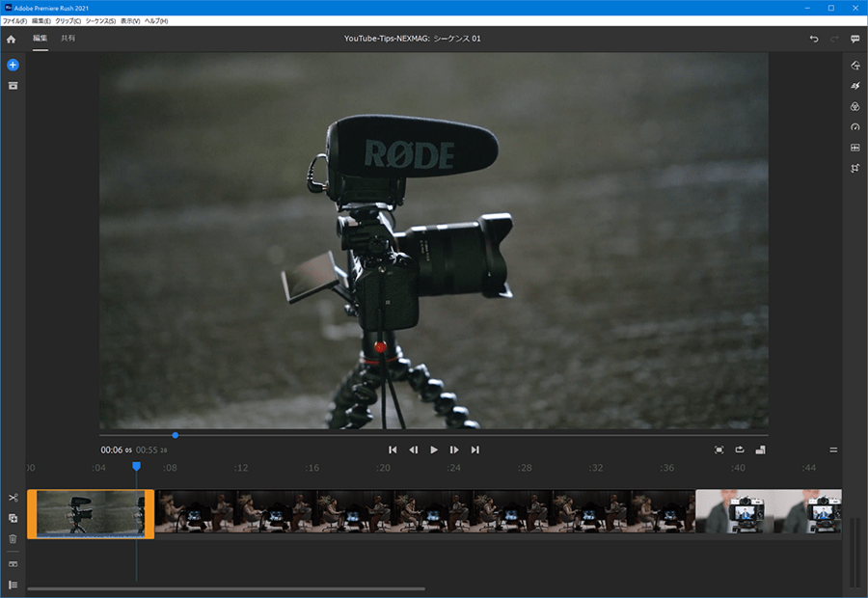The width and height of the screenshot is (868, 598).
Task: Open the Project Assets panel icon
Action: pyautogui.click(x=13, y=86)
